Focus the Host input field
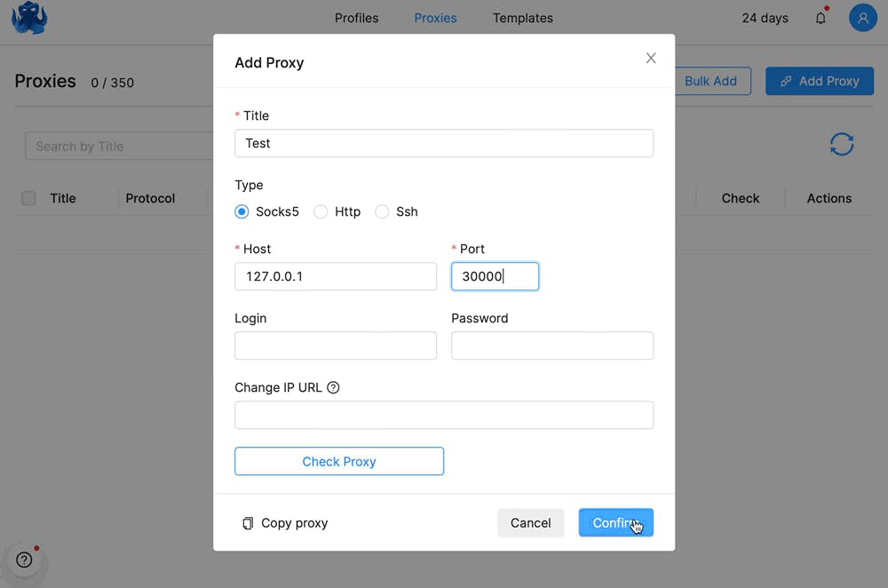888x588 pixels. [336, 276]
